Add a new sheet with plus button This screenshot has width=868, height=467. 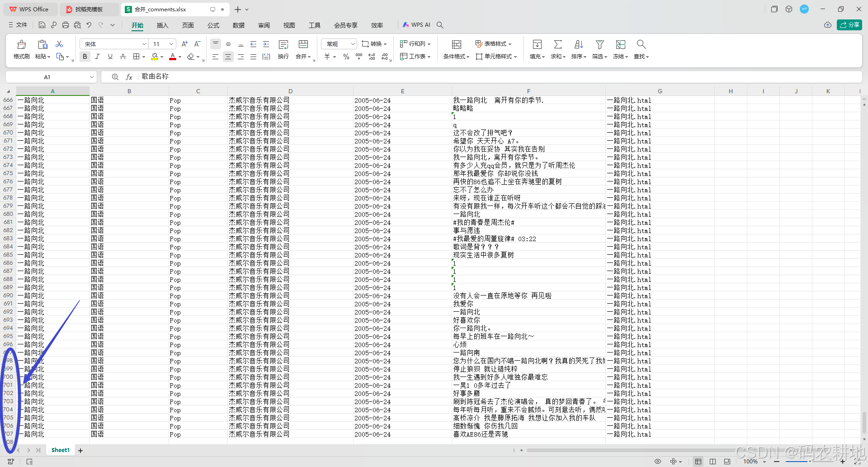80,450
